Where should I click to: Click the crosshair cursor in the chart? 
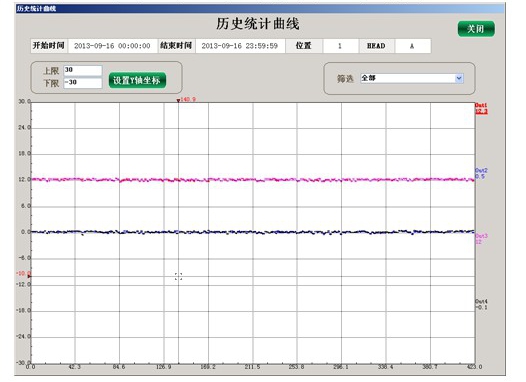click(178, 276)
